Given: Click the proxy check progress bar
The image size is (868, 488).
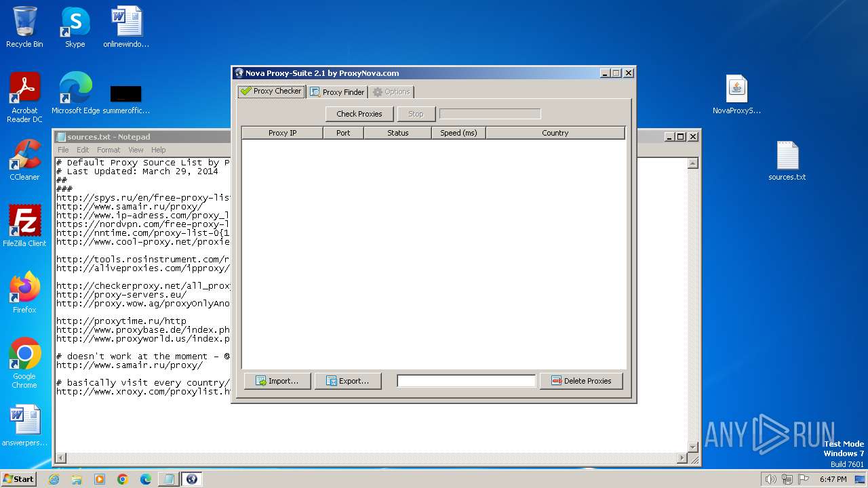Looking at the screenshot, I should click(490, 114).
